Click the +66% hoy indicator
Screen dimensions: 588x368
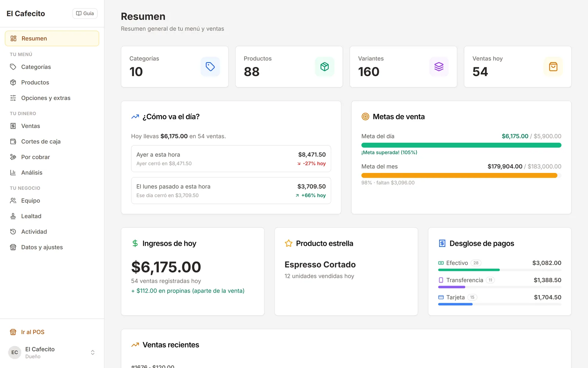311,195
